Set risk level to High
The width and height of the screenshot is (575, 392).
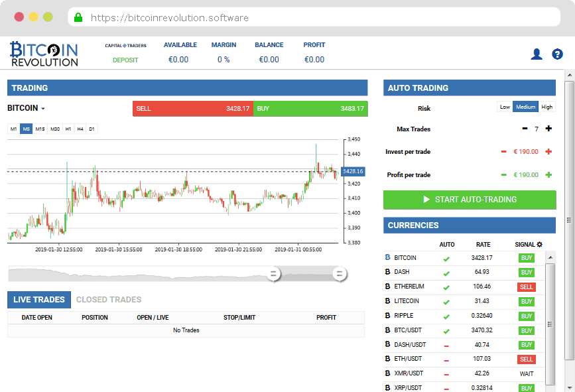pyautogui.click(x=546, y=107)
